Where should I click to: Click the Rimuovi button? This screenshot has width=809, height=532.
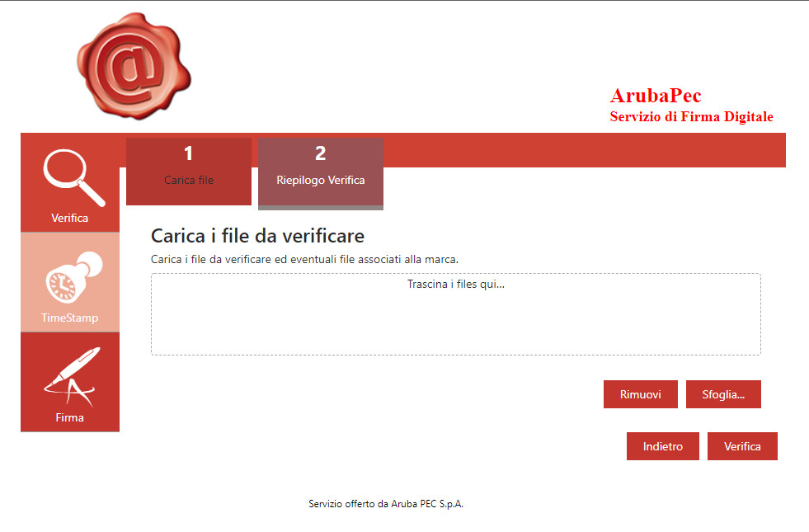tap(640, 394)
